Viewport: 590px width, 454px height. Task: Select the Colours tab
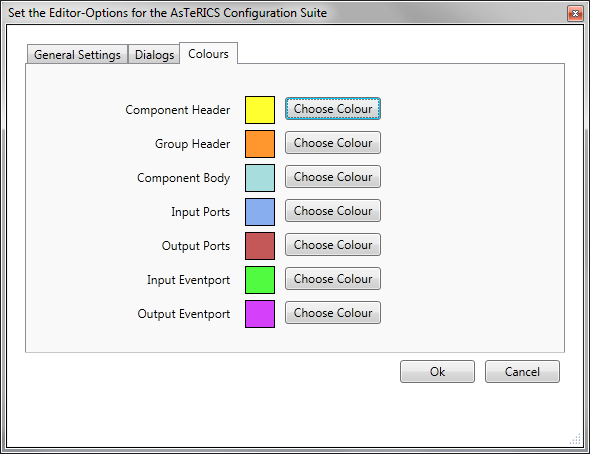point(208,53)
